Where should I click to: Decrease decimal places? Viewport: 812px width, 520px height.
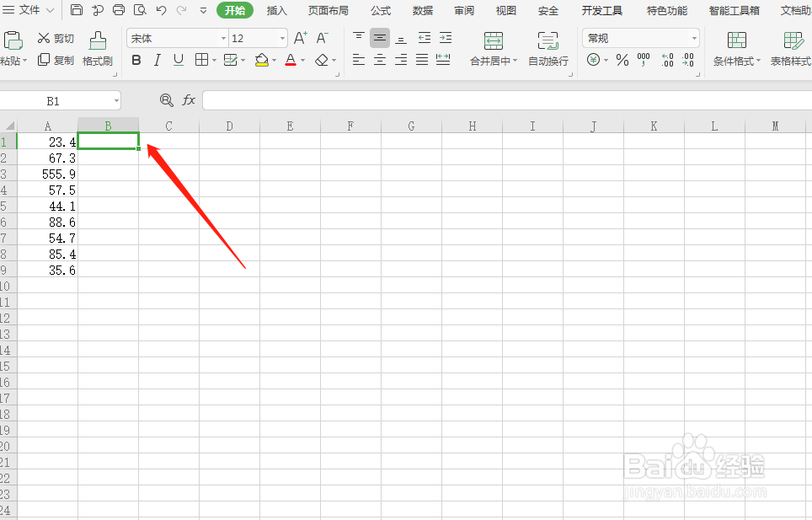(x=687, y=60)
